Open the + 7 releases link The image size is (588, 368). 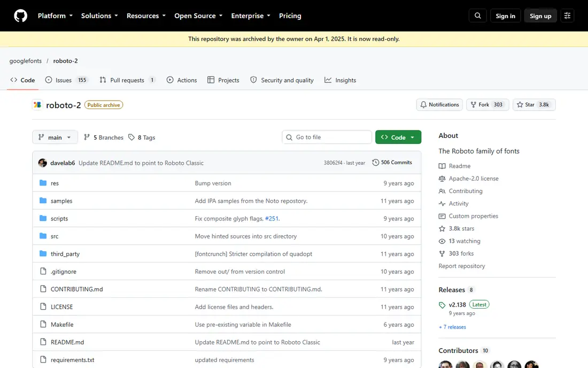click(x=452, y=327)
